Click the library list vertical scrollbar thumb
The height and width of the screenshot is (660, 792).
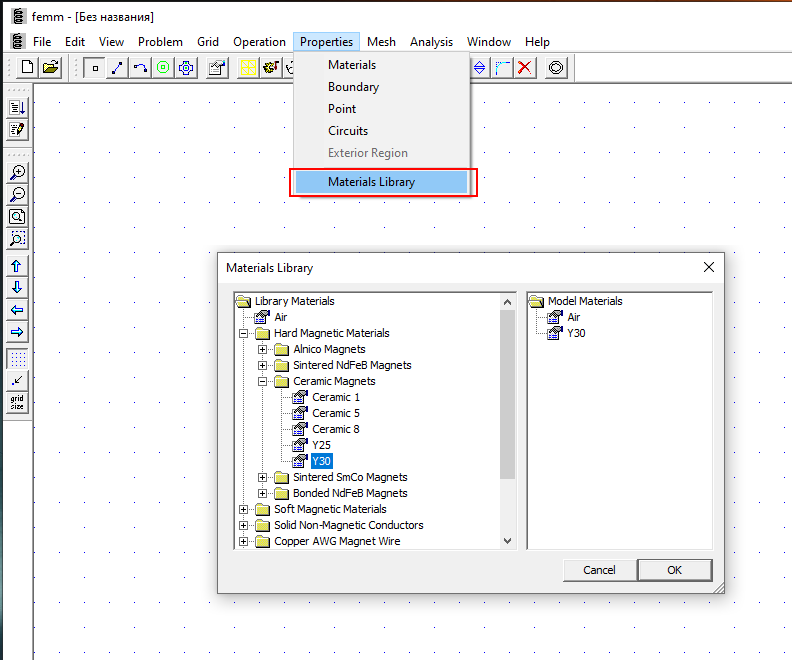(508, 394)
